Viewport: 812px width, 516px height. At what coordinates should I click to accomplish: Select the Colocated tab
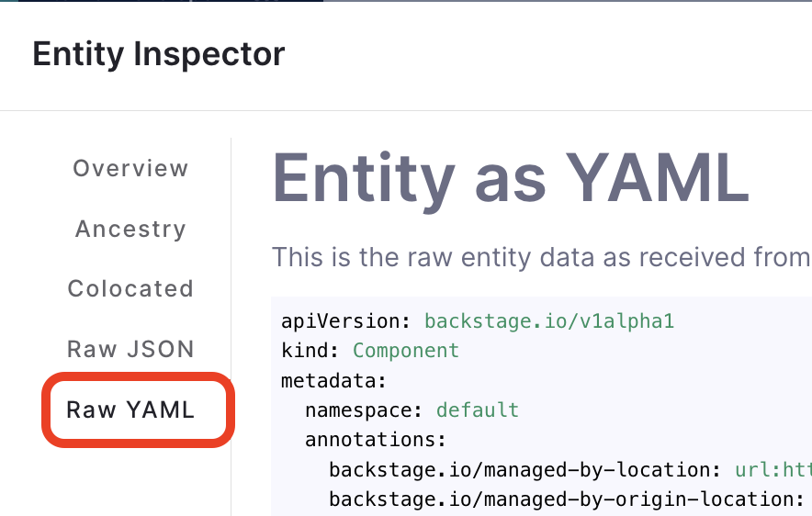tap(130, 288)
